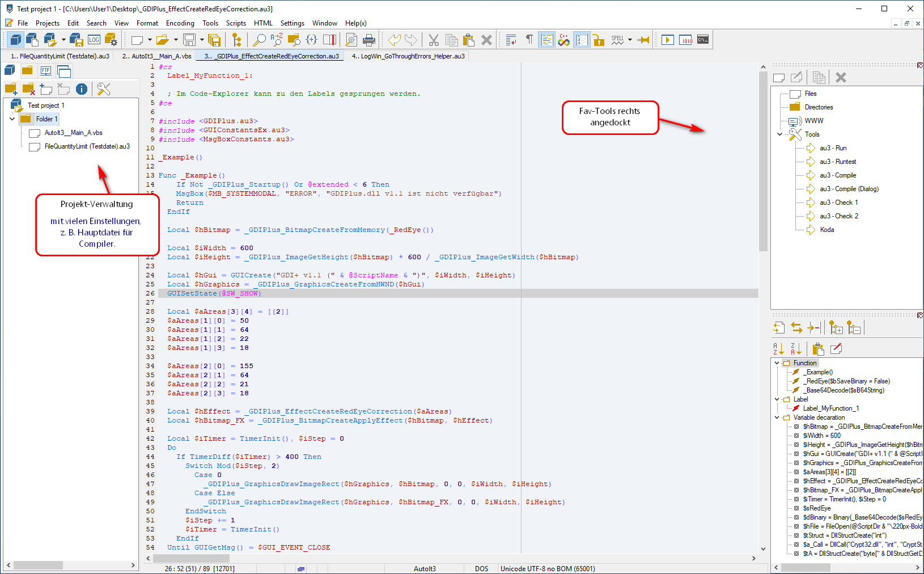Click the command prompt console icon
Viewport: 924px width, 574px height.
pyautogui.click(x=703, y=40)
